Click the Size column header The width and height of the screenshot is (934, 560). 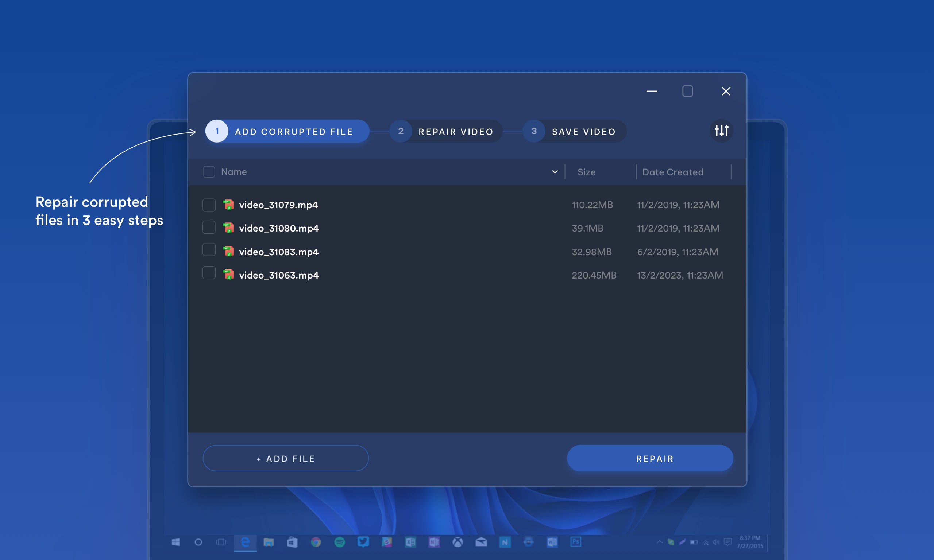tap(586, 172)
